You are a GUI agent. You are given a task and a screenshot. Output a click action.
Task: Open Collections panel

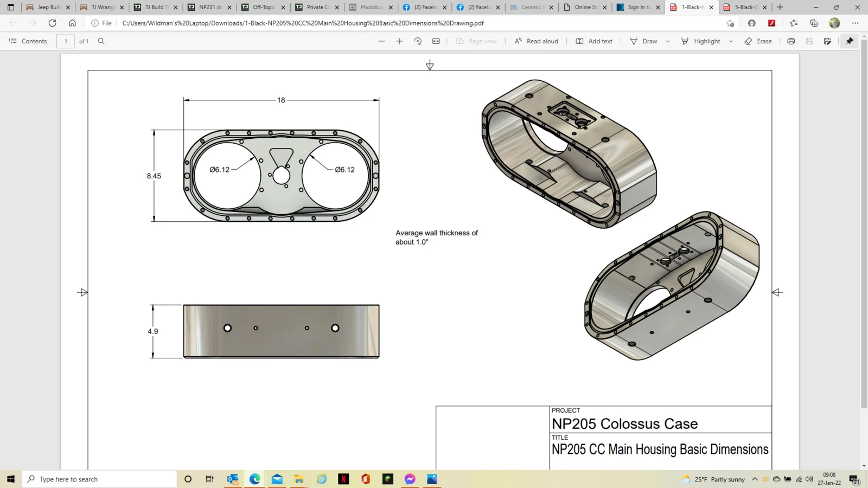coord(814,23)
